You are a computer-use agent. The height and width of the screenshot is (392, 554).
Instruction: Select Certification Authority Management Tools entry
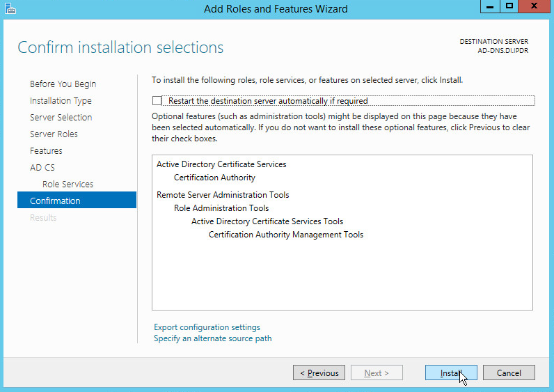point(285,235)
